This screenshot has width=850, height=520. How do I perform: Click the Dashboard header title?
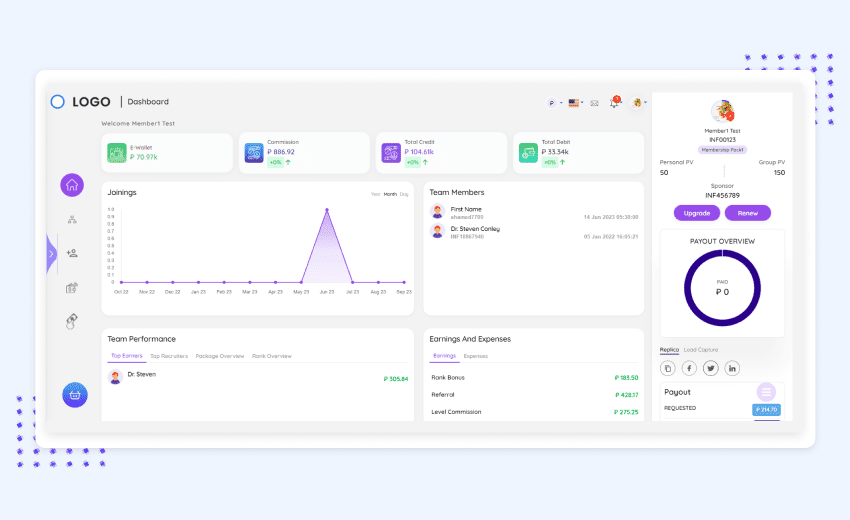click(x=148, y=102)
